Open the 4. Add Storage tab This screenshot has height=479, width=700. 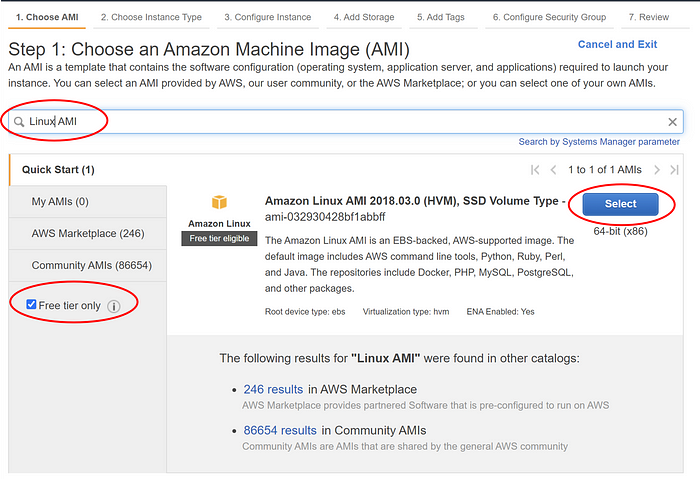point(364,17)
